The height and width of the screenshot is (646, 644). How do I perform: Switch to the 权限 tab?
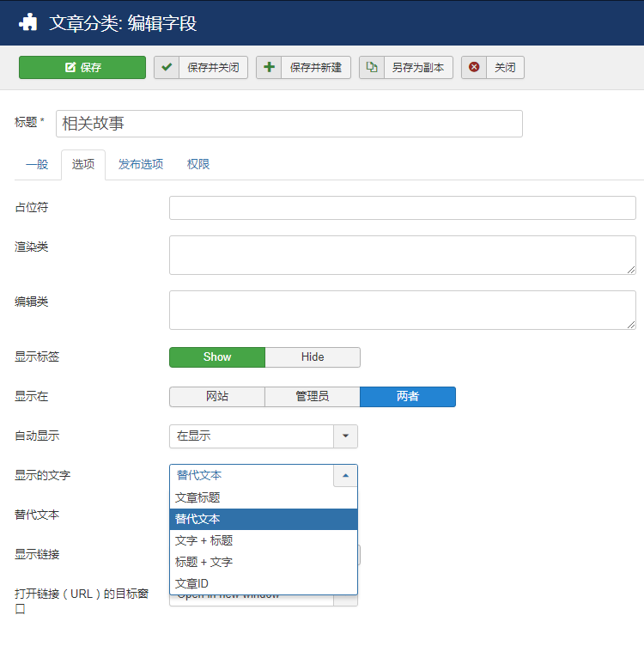(x=198, y=165)
